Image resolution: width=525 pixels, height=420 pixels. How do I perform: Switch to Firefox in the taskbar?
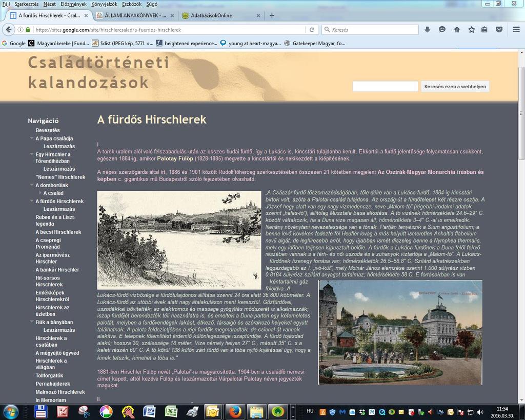[x=235, y=412]
